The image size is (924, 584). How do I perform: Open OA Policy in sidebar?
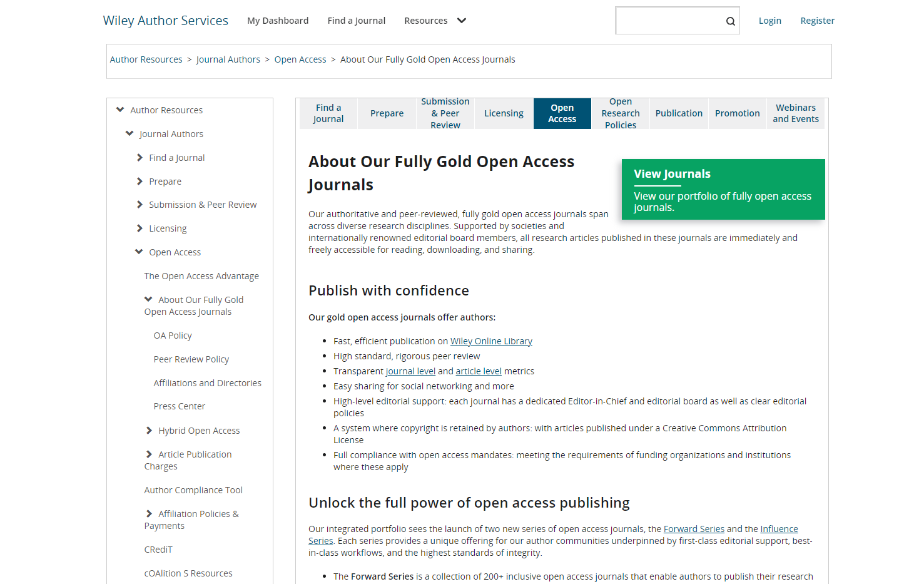click(173, 336)
